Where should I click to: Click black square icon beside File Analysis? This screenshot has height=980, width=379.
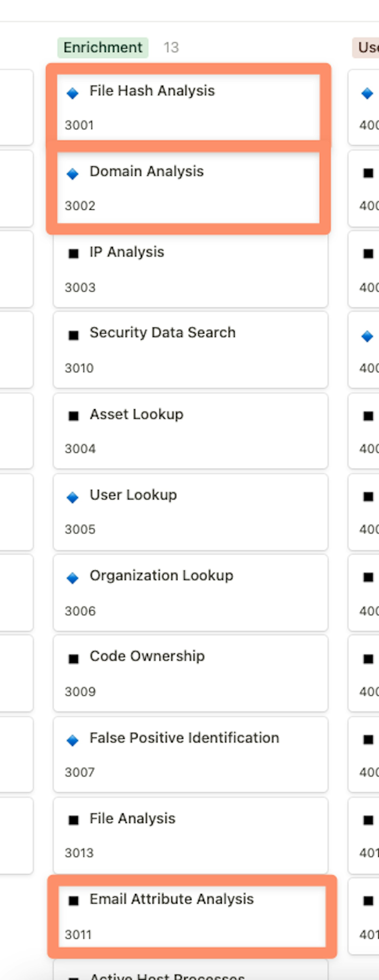73,820
